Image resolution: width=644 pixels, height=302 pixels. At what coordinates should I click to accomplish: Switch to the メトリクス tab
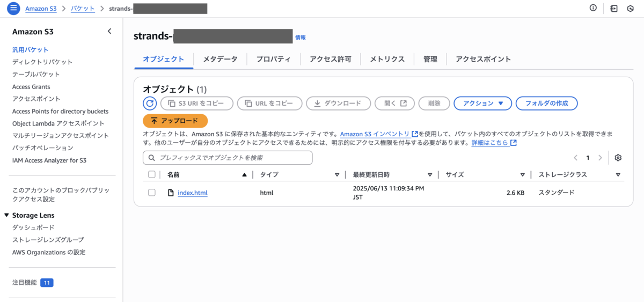[387, 59]
